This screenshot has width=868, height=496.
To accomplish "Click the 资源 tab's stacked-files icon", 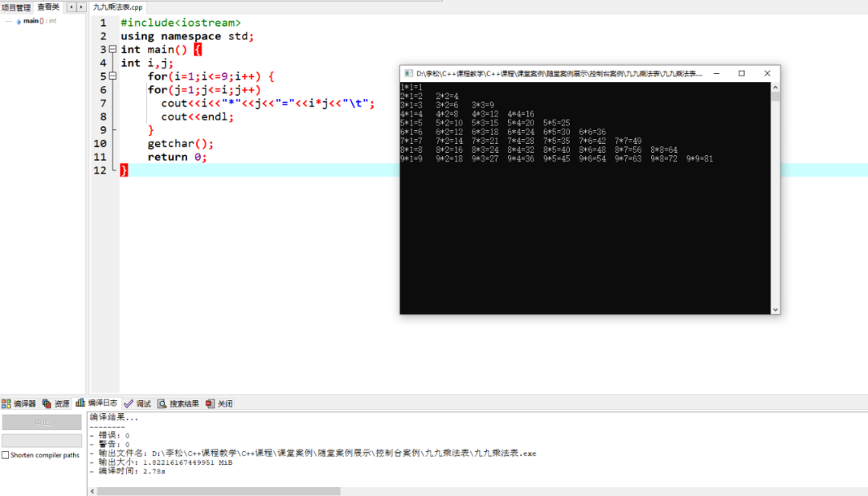I will point(47,404).
